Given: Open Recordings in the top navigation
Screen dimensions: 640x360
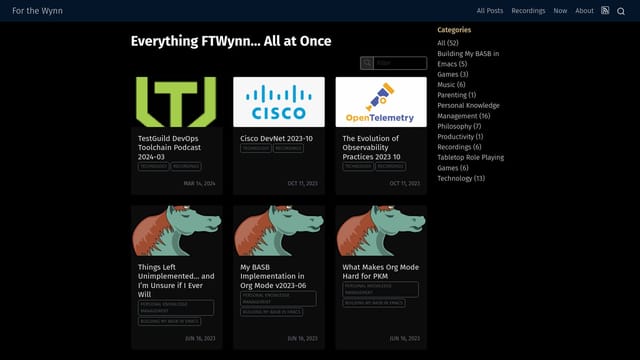Looking at the screenshot, I should pos(528,11).
